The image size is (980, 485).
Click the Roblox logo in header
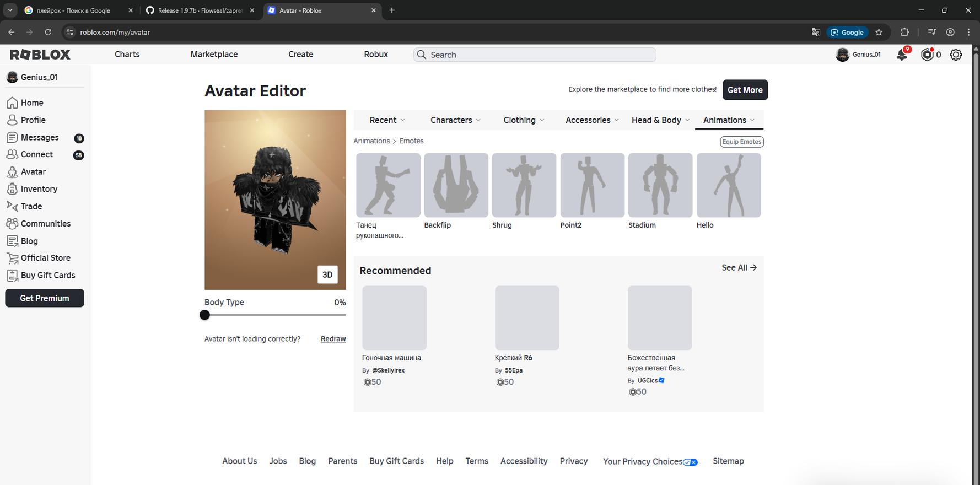(x=40, y=55)
